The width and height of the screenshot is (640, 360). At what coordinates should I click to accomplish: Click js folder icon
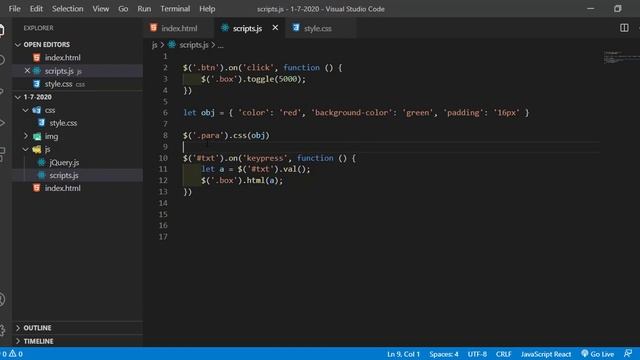pos(37,149)
